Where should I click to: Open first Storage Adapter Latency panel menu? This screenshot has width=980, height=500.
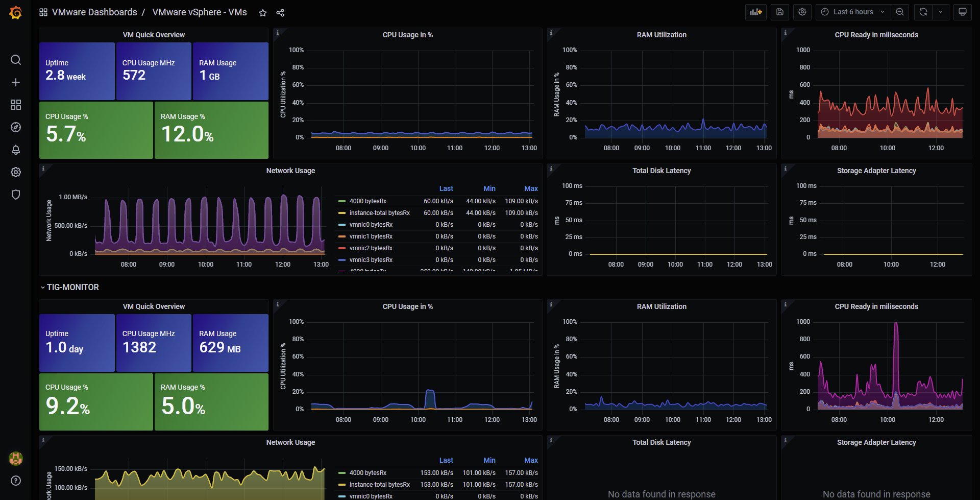(x=876, y=171)
